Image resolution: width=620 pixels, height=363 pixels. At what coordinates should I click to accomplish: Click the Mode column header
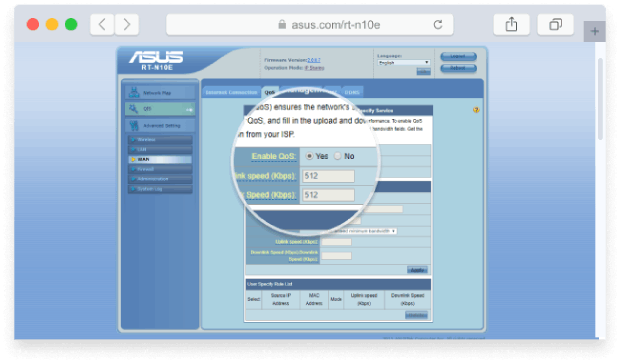336,299
